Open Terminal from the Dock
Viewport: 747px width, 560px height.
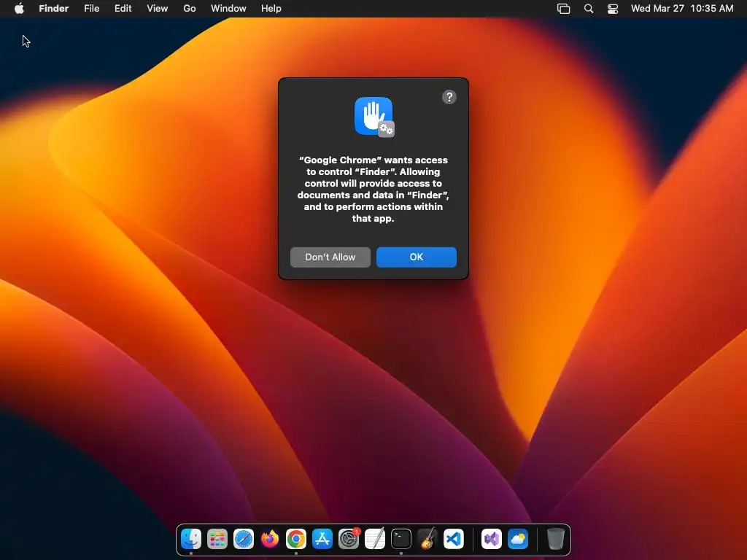pos(401,539)
